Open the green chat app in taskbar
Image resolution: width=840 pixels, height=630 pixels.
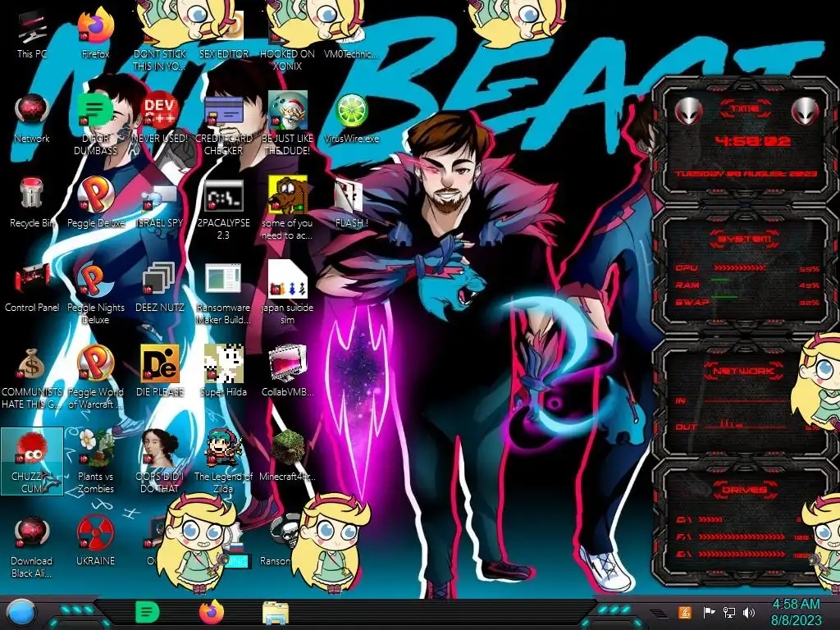tap(148, 613)
